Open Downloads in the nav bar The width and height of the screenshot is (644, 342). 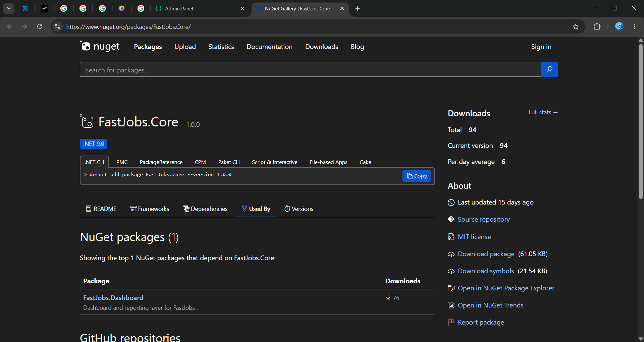point(322,47)
